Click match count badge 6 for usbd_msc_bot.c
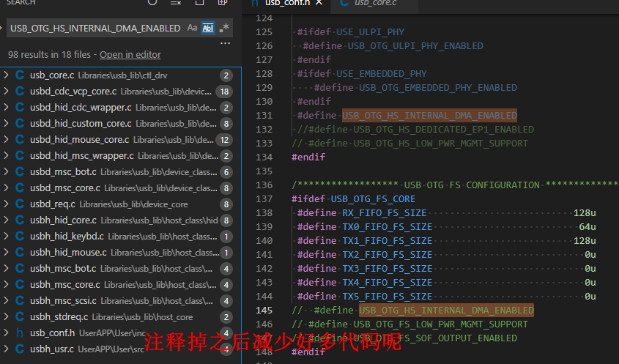 coord(226,172)
